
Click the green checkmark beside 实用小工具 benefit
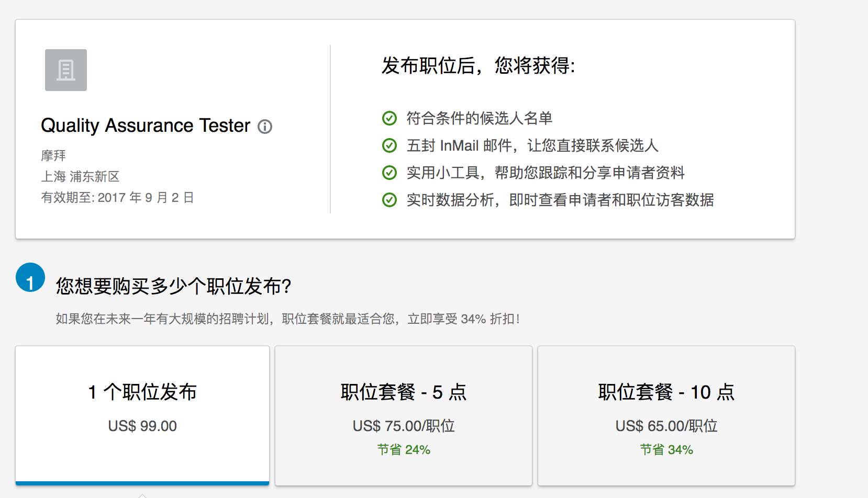click(390, 173)
